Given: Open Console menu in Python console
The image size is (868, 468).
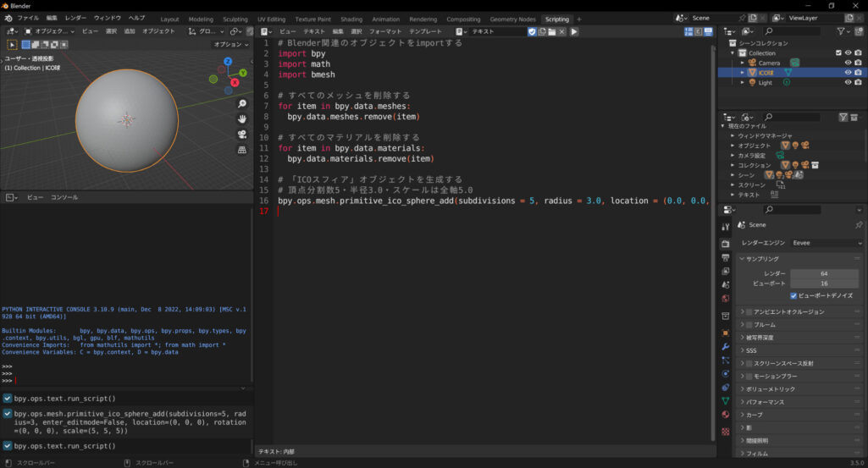Looking at the screenshot, I should (x=64, y=197).
